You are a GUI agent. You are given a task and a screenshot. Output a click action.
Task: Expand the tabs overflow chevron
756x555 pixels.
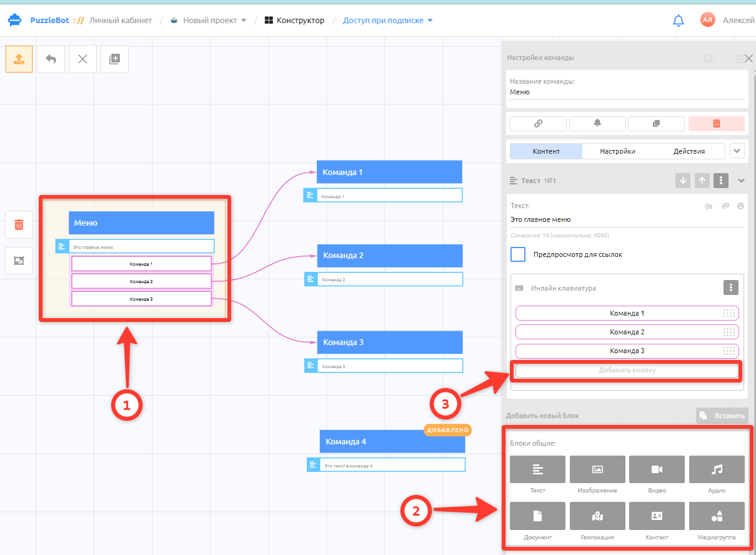tap(737, 151)
